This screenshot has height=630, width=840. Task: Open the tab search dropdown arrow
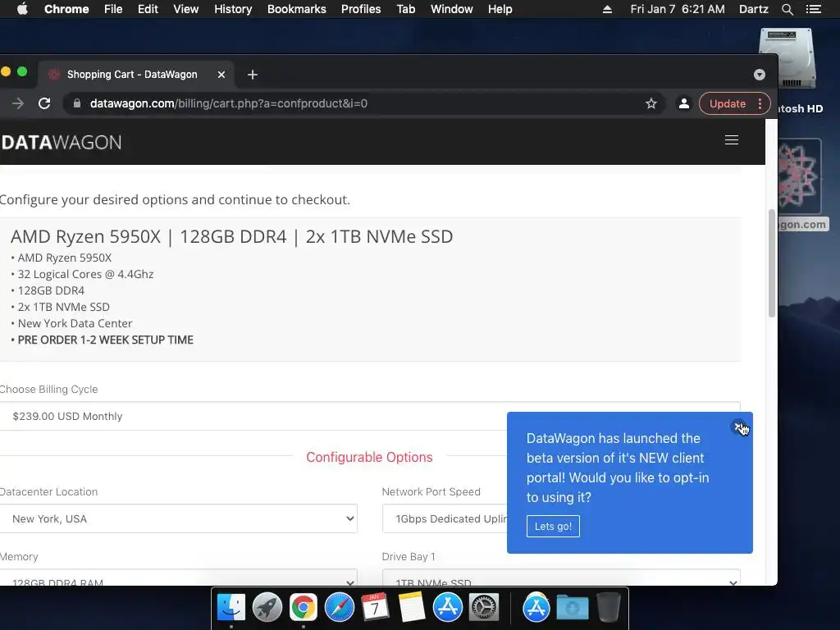click(759, 75)
